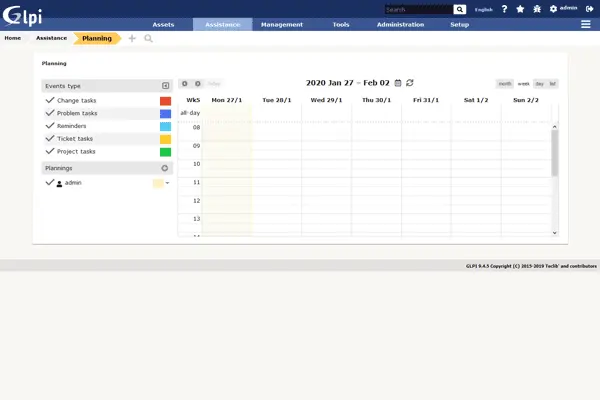Switch calendar to day view
600x400 pixels.
(x=539, y=84)
